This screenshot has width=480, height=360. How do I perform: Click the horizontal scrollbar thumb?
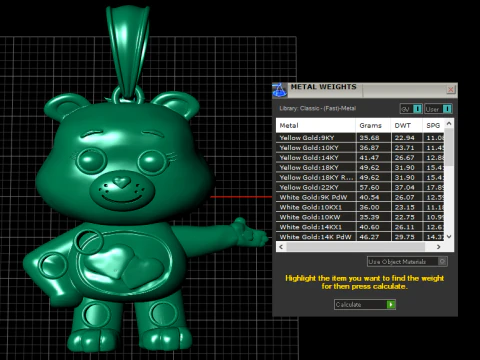point(355,247)
